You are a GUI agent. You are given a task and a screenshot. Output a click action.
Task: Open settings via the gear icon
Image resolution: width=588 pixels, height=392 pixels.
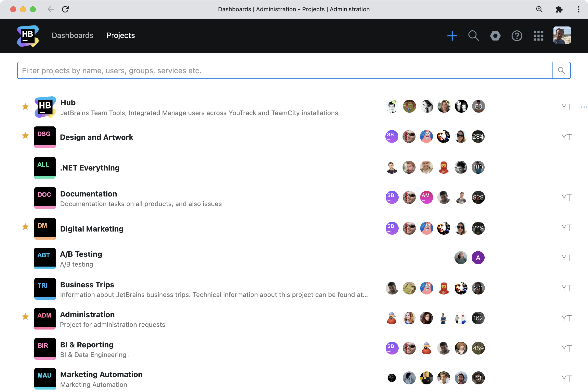(x=495, y=36)
